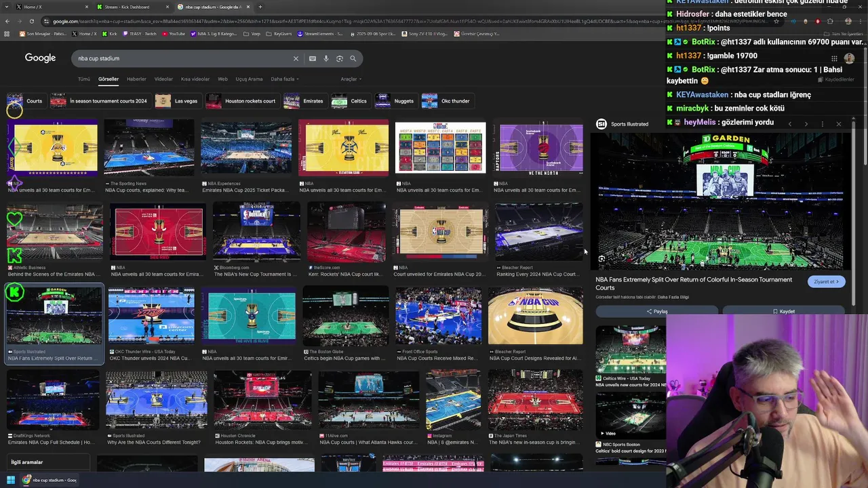This screenshot has height=488, width=868.
Task: Submit search with the magnifying glass icon
Action: pyautogui.click(x=353, y=58)
